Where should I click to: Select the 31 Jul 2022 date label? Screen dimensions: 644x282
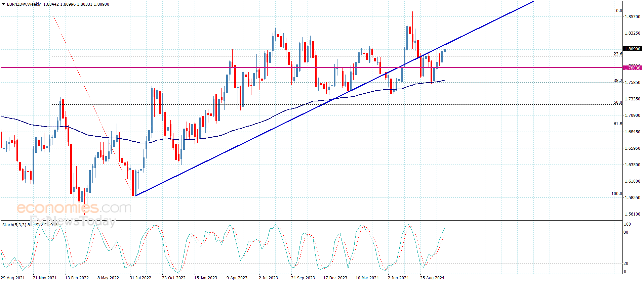(x=140, y=278)
